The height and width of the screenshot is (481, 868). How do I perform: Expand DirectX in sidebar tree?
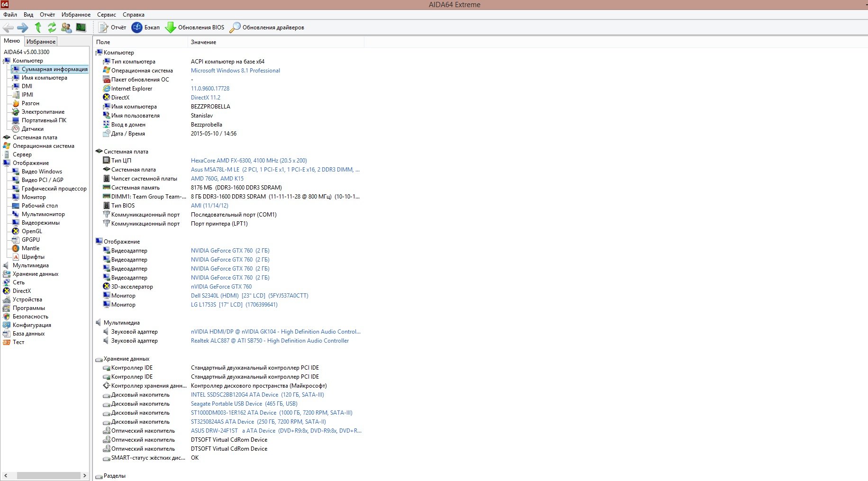click(x=21, y=291)
